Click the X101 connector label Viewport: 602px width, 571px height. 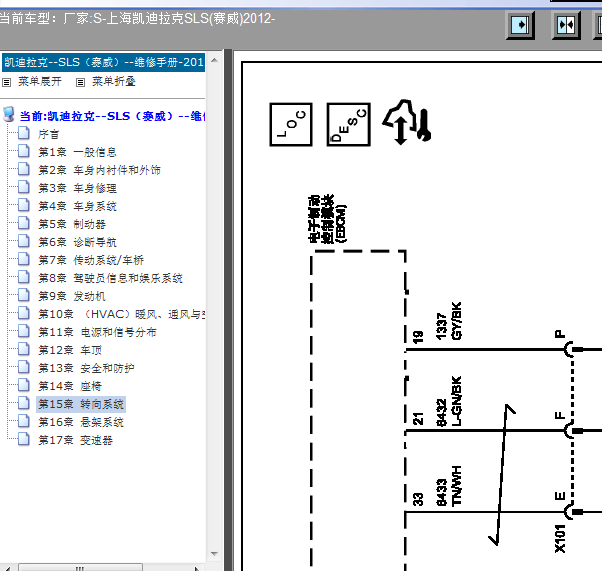[560, 539]
